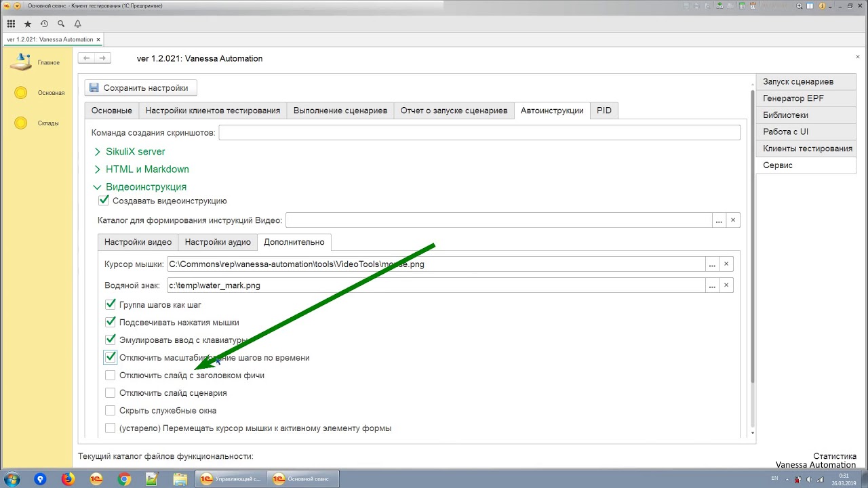Toggle Подсвечивать нажатия мышки checkbox

pos(111,323)
